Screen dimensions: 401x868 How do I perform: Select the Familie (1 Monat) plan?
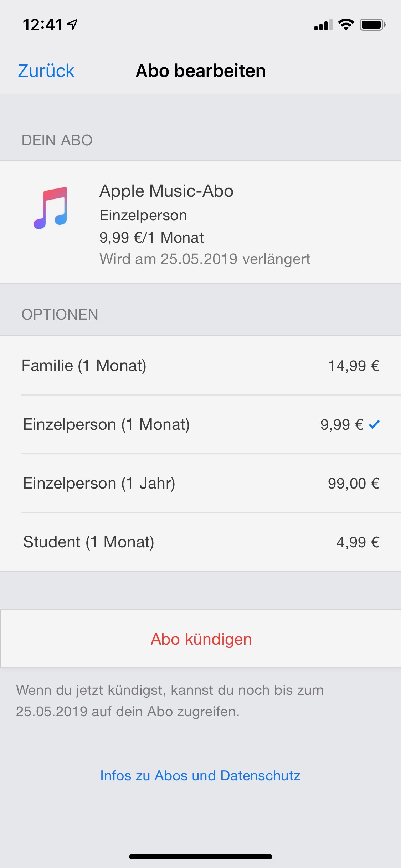click(x=84, y=366)
